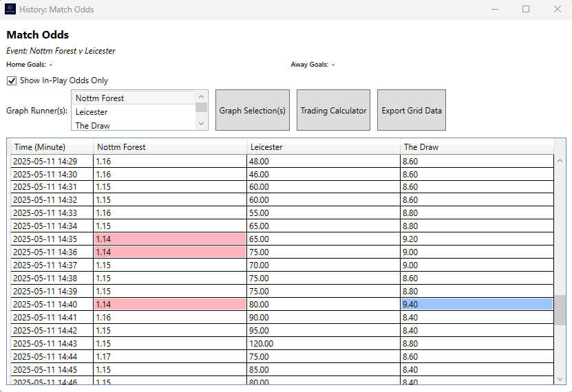Screen dimensions: 572x392
Task: Click highlighted 1.14 cell in 14:35 row
Action: (x=170, y=239)
